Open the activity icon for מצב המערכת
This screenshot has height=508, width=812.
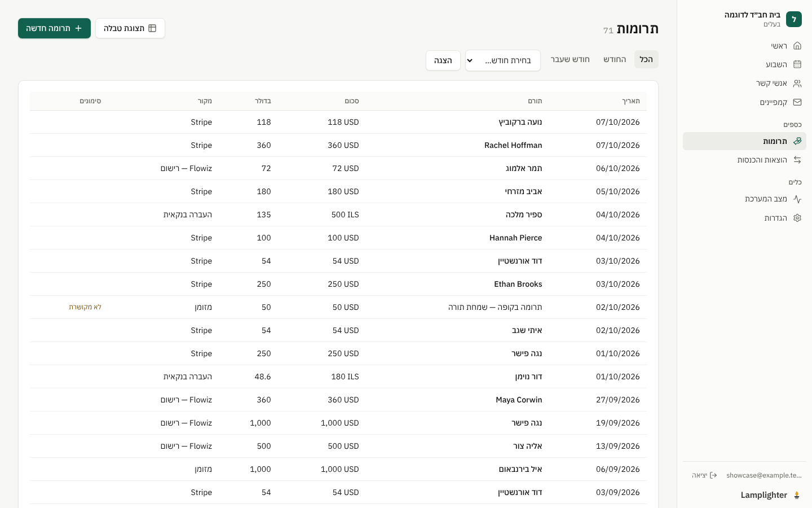pos(797,199)
